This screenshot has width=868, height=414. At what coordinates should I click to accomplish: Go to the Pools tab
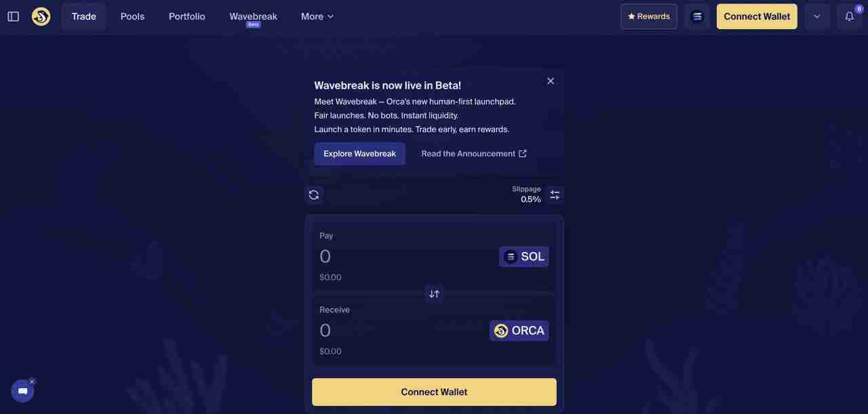pos(132,16)
